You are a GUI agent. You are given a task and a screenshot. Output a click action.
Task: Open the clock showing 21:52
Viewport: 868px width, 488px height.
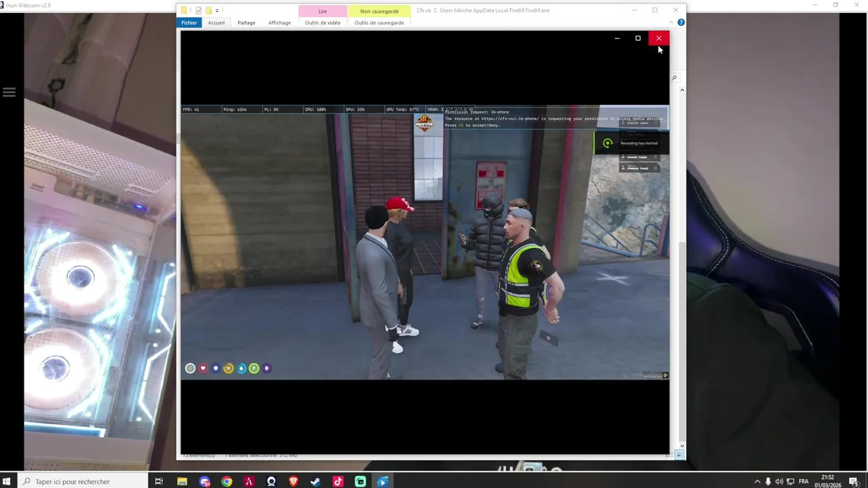pyautogui.click(x=828, y=481)
